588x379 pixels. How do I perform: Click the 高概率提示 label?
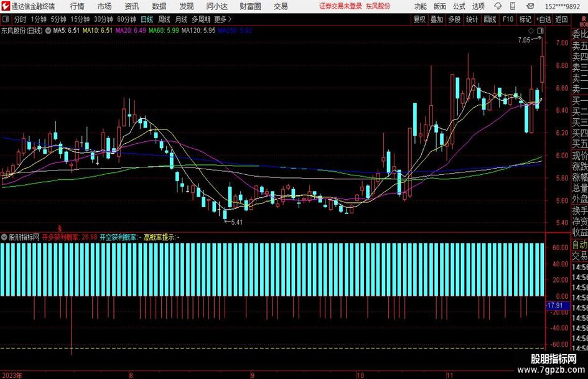[161, 237]
